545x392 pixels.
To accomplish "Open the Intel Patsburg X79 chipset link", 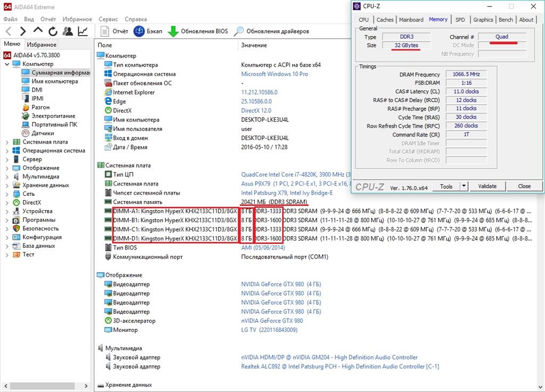I will pos(287,193).
